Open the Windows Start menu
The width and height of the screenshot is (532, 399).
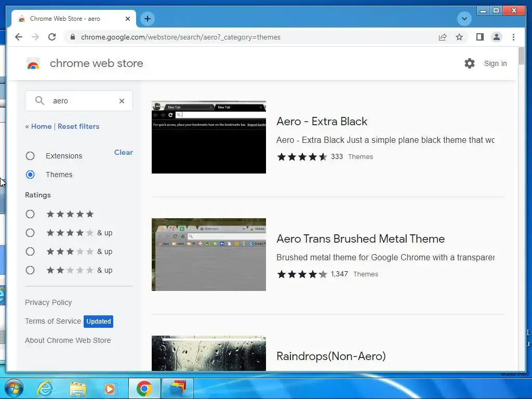[14, 389]
